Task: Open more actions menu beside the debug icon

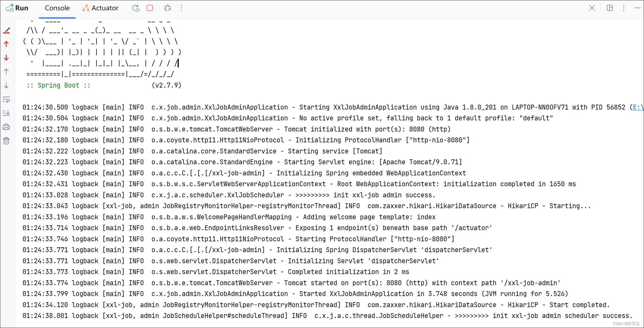Action: 181,8
